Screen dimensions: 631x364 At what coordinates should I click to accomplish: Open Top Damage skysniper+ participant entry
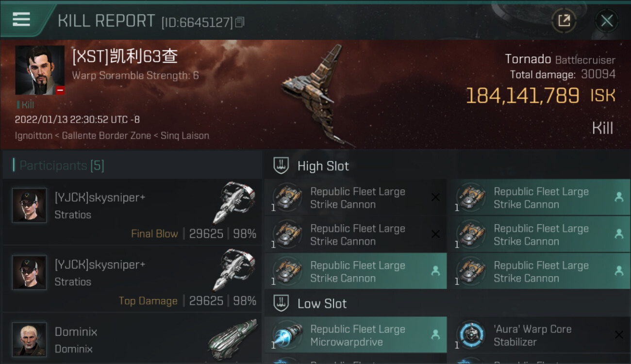click(132, 280)
